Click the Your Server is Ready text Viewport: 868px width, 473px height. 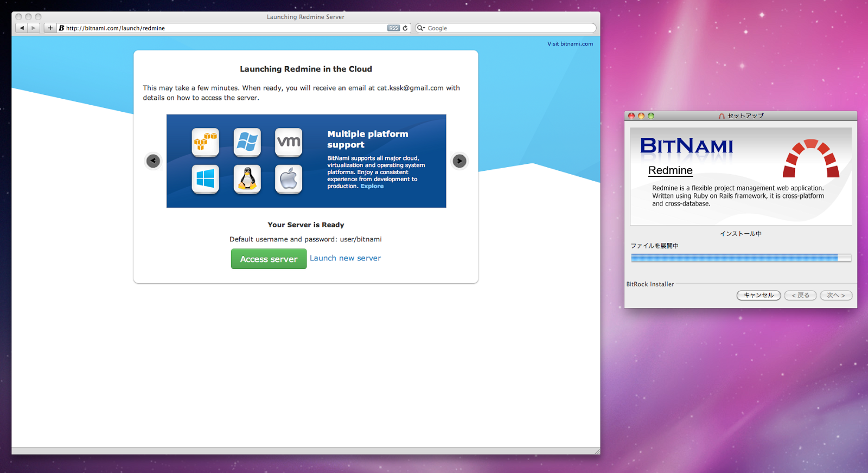pos(306,225)
